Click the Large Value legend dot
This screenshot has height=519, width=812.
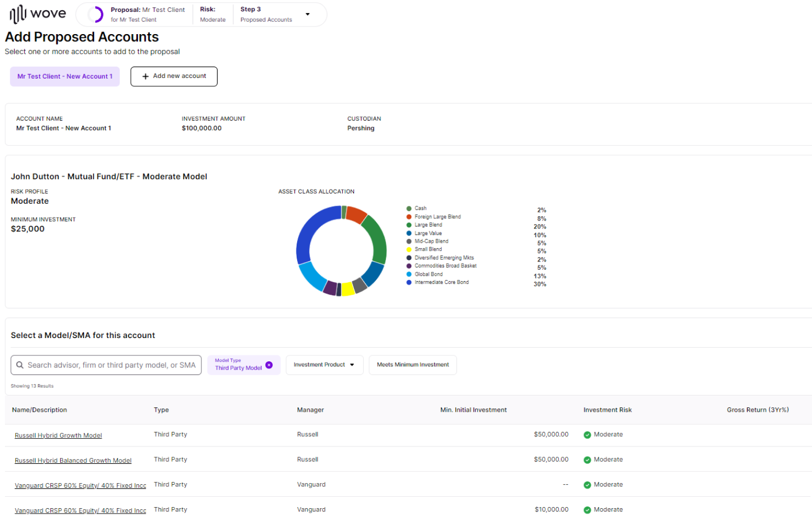click(409, 233)
